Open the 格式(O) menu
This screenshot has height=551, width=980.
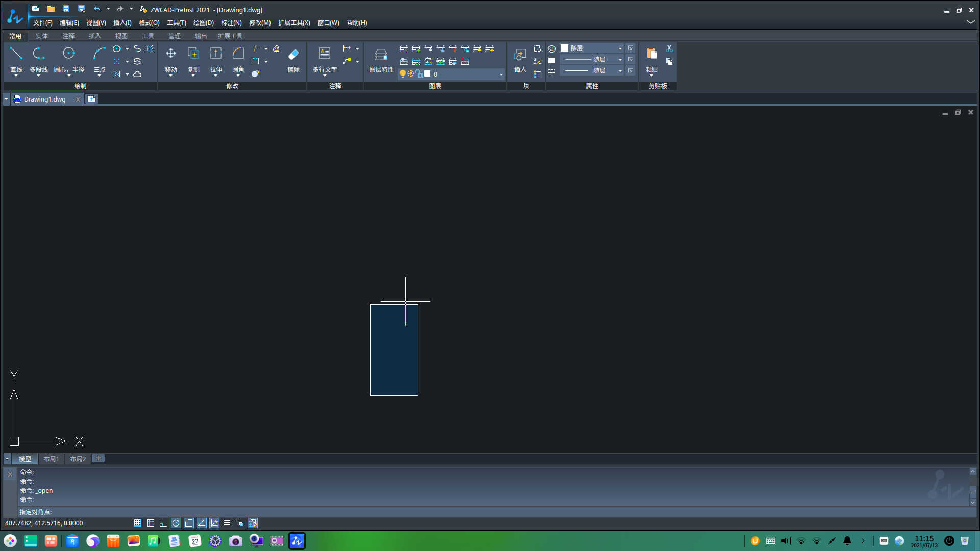[148, 23]
